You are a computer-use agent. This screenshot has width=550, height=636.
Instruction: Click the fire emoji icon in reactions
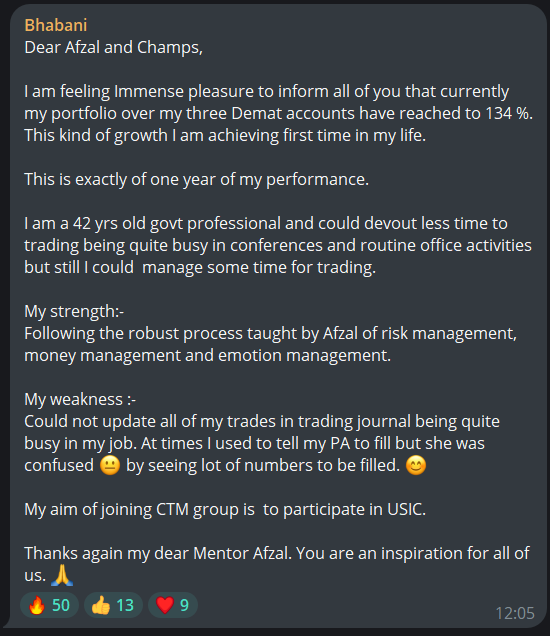coord(37,605)
